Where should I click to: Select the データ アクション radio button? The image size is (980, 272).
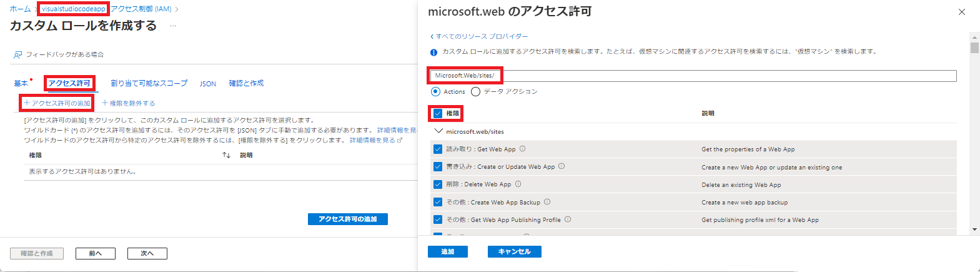tap(476, 91)
